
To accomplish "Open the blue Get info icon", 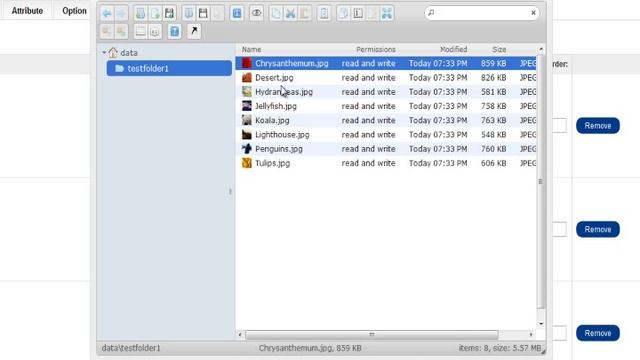I will (x=237, y=13).
